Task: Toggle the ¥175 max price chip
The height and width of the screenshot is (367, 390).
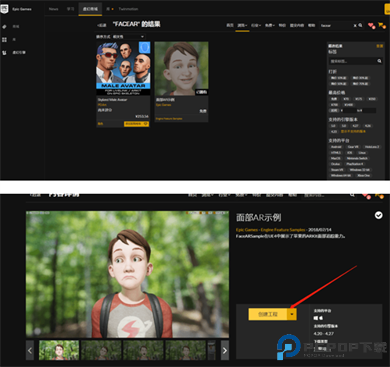Action: point(358,99)
